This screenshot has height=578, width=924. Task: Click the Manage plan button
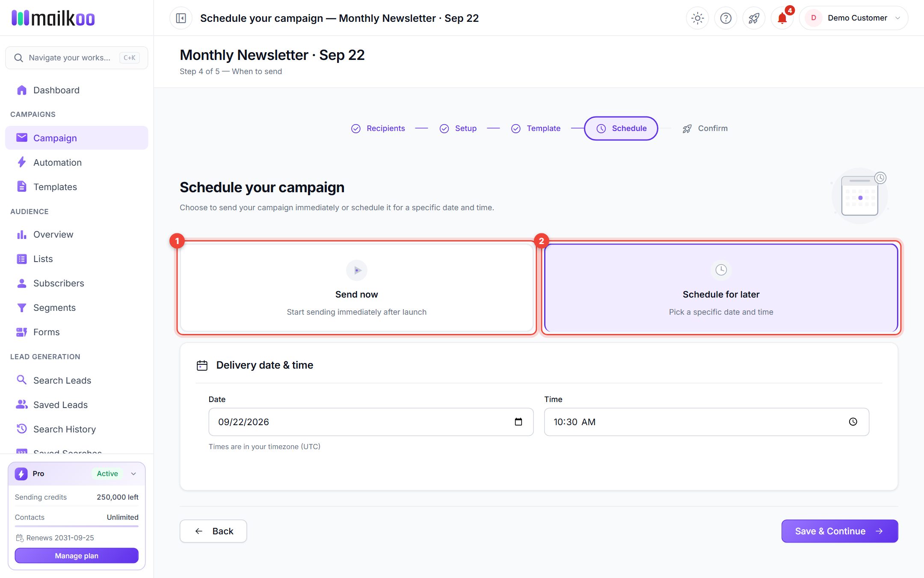pyautogui.click(x=77, y=555)
